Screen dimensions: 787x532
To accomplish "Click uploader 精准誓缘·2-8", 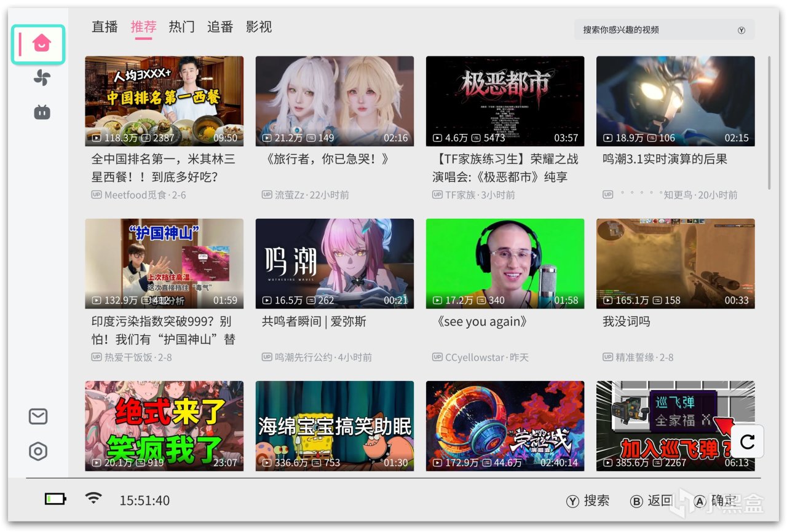I will [x=644, y=357].
